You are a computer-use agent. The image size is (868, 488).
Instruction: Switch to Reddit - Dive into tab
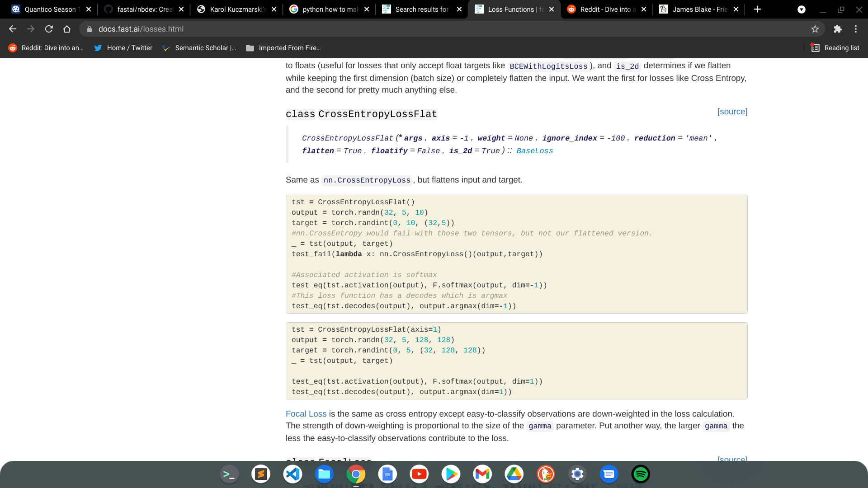(x=606, y=9)
